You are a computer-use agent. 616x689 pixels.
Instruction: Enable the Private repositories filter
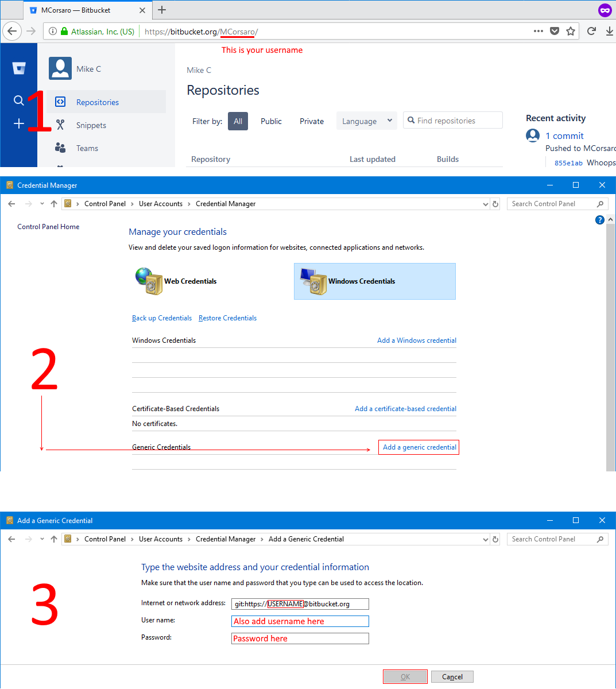311,121
